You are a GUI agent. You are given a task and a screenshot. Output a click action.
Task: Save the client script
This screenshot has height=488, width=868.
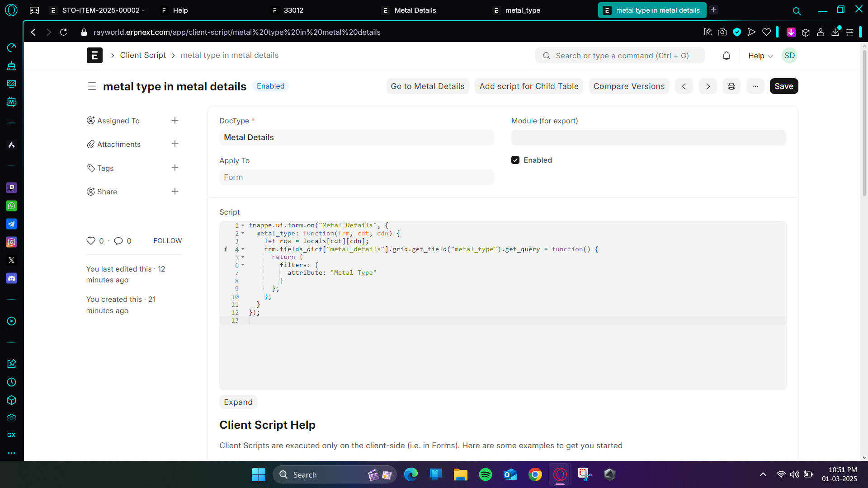coord(783,86)
